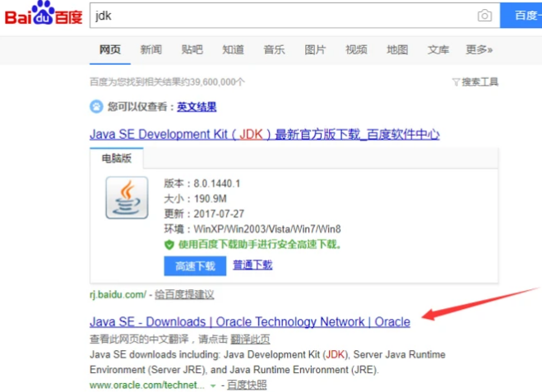Open the 百度快照 cached link
Screen dimensions: 542x392
(247, 385)
